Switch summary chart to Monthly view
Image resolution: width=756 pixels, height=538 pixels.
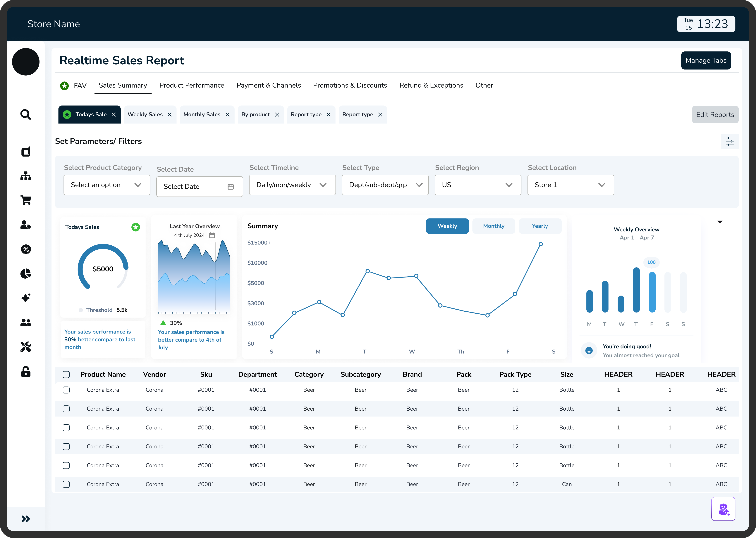click(x=493, y=226)
